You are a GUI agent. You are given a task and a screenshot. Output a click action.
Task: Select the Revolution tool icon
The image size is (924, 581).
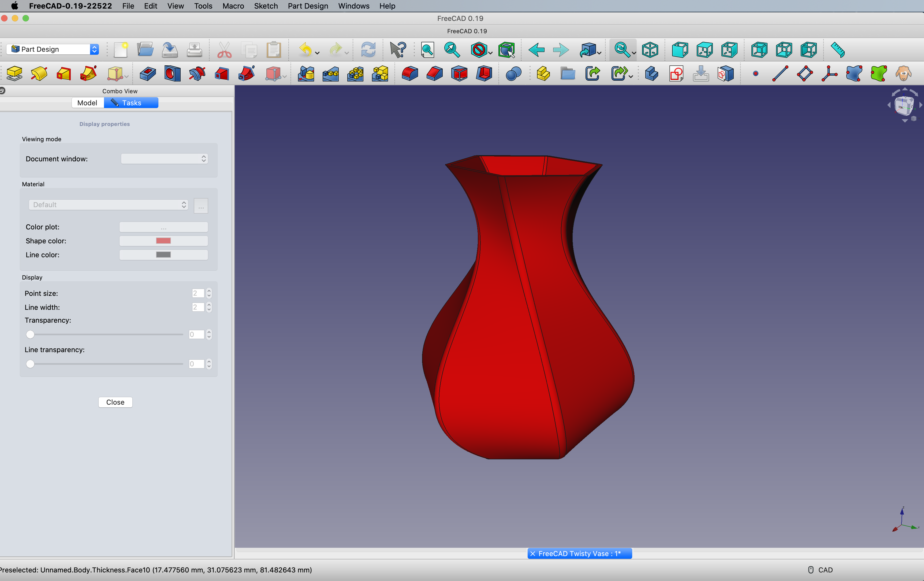pos(39,74)
